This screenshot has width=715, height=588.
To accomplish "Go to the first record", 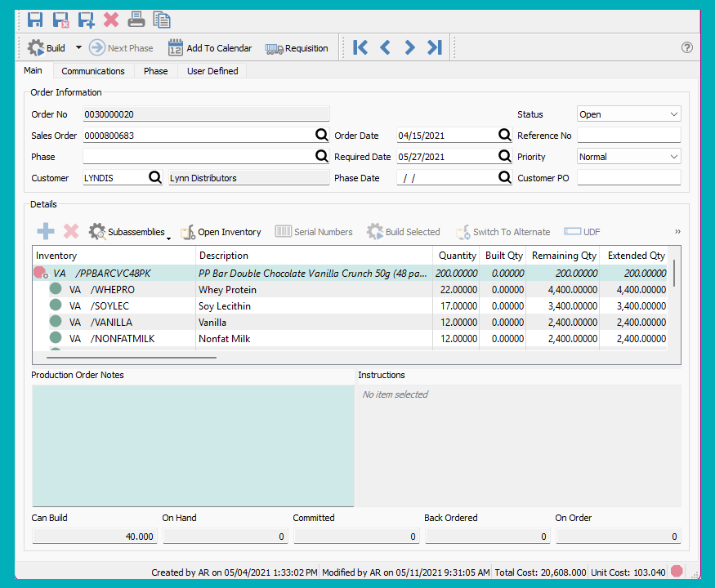I will tap(360, 47).
